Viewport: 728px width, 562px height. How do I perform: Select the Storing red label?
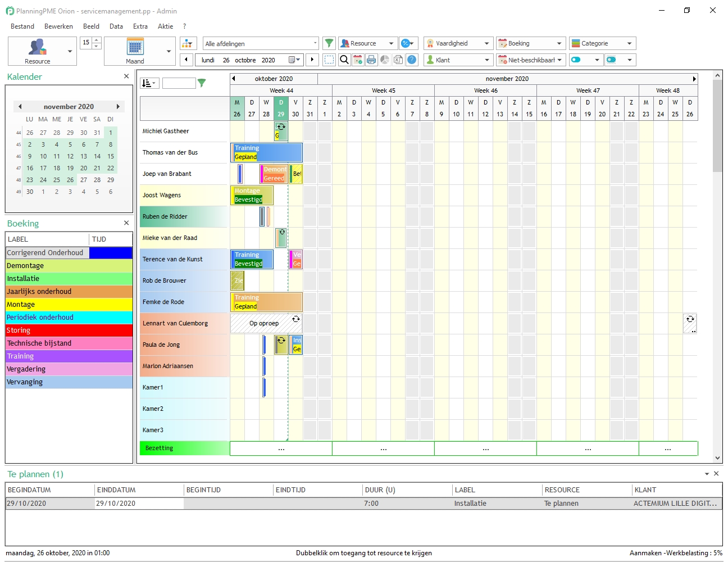69,330
